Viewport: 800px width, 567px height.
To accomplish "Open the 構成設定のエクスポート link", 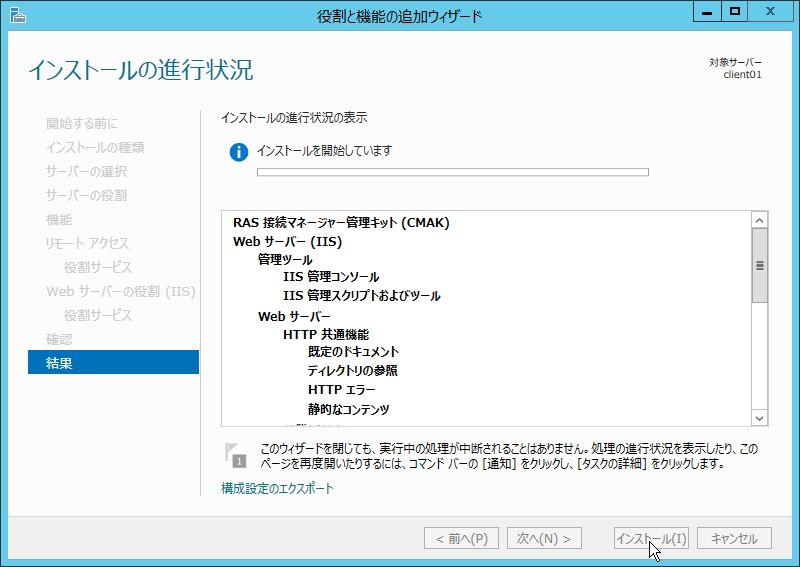I will coord(277,488).
